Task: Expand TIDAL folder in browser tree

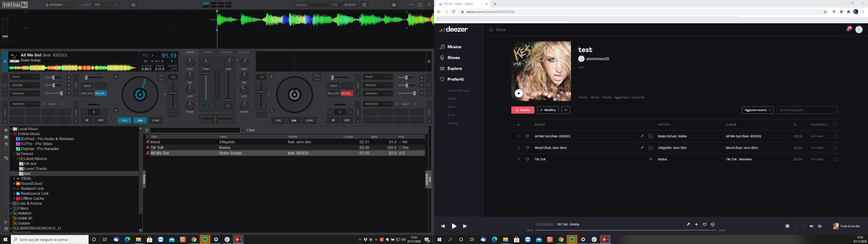Action: click(14, 178)
